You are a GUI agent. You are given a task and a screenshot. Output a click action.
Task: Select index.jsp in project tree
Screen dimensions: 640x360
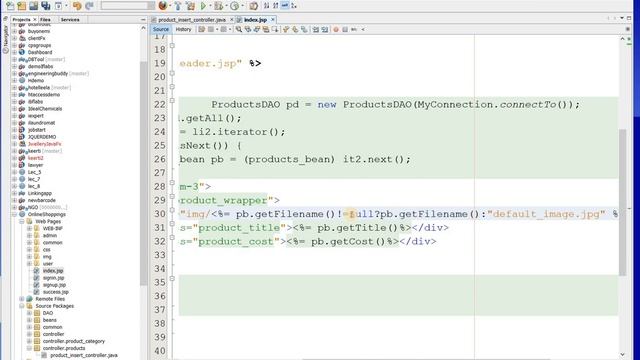tap(53, 271)
